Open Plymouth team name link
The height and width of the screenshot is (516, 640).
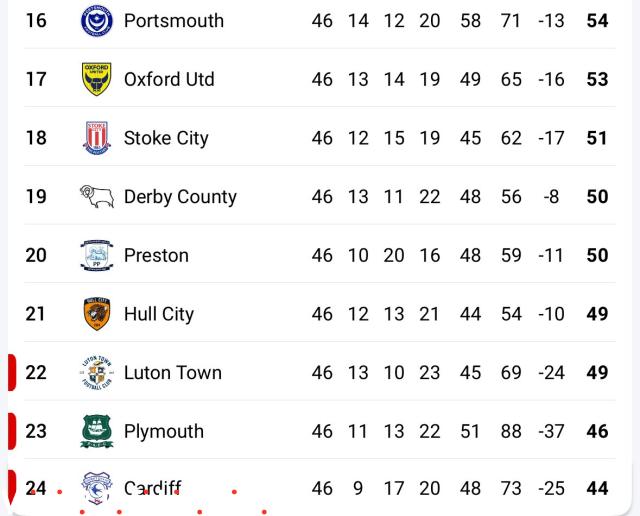[x=164, y=431]
